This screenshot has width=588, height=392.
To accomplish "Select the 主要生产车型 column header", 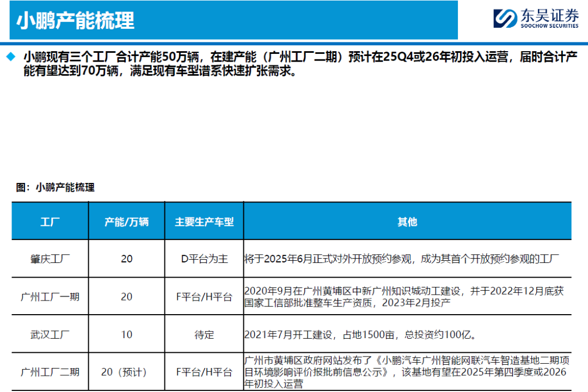I will point(204,222).
